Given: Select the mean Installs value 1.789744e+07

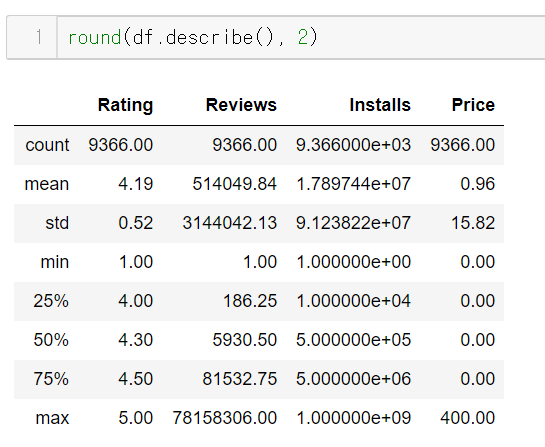Looking at the screenshot, I should [x=353, y=184].
